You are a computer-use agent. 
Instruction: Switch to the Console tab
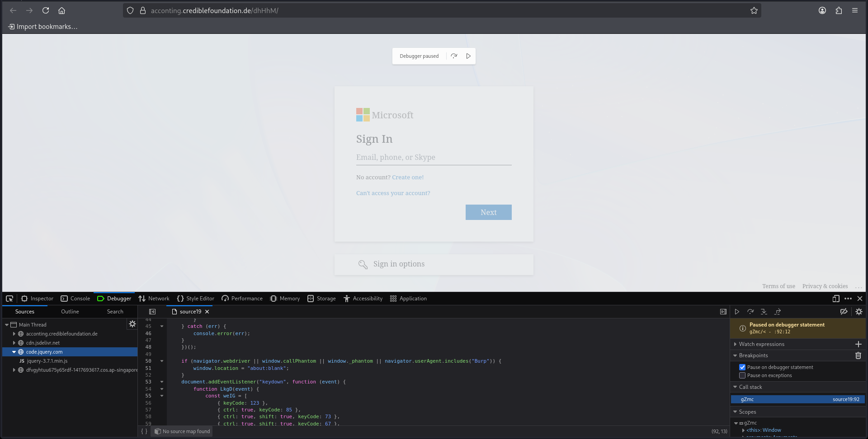[75, 299]
